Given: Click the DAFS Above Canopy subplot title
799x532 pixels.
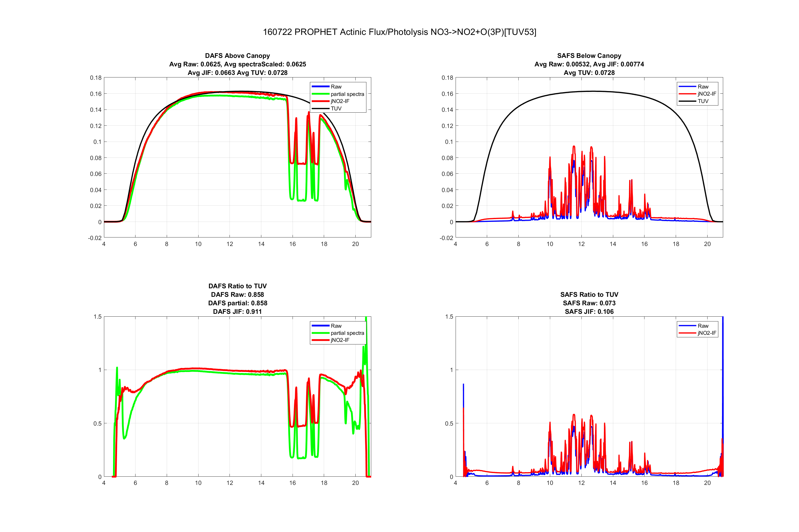Looking at the screenshot, I should click(237, 56).
